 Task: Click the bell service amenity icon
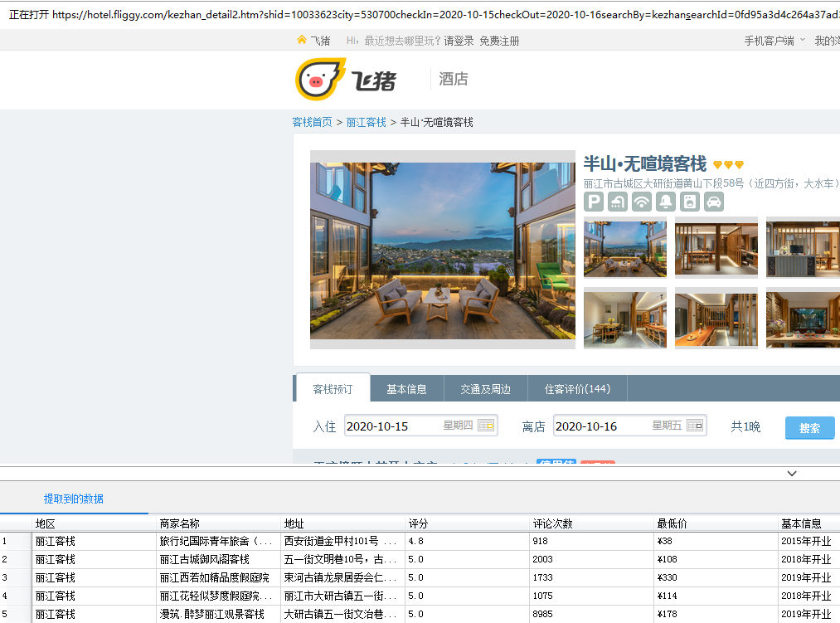666,202
